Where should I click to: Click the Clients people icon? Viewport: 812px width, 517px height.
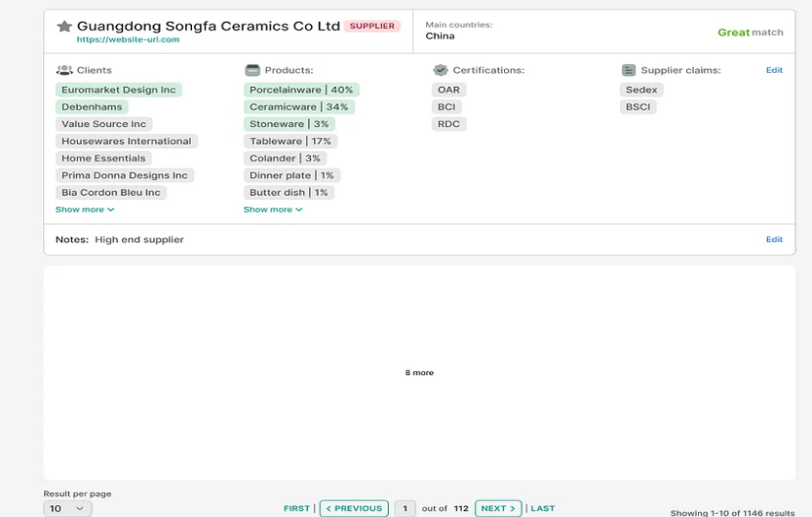point(64,70)
